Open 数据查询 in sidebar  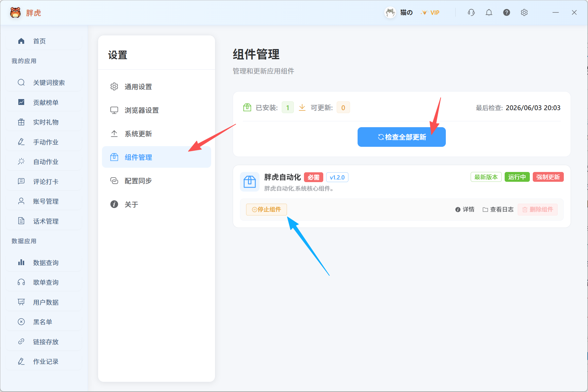tap(44, 263)
